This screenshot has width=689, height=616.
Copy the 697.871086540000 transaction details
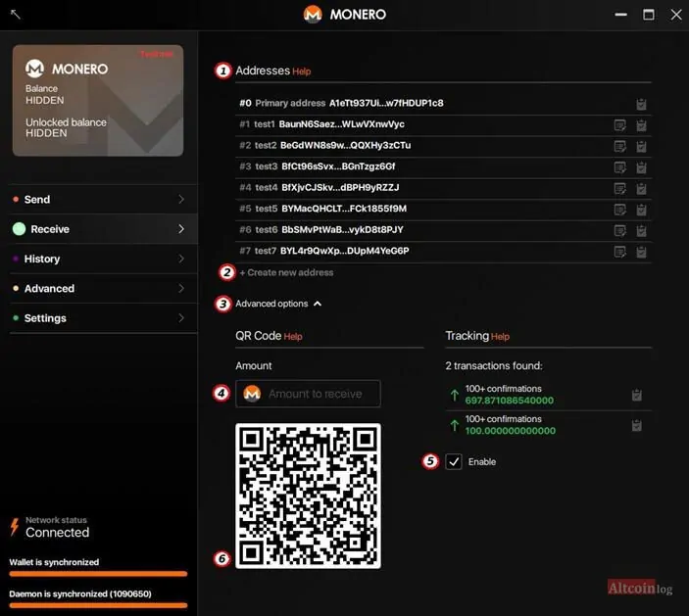click(x=637, y=395)
